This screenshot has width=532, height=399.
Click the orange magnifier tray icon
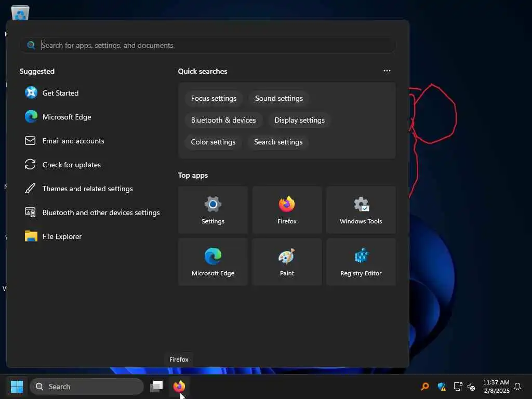425,387
